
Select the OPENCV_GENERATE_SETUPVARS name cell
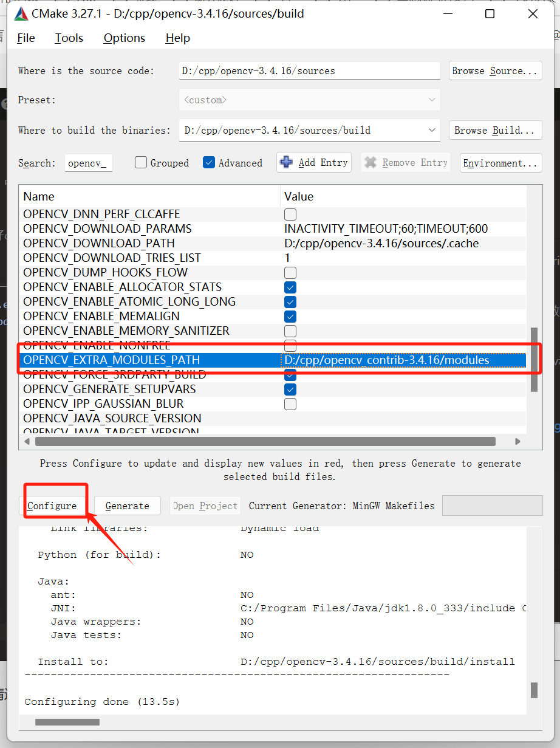pos(109,389)
